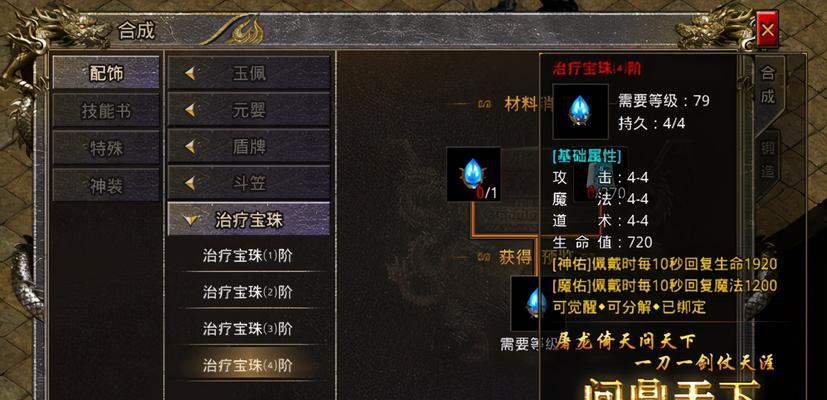Open the 合成 side tab on right

pyautogui.click(x=767, y=87)
